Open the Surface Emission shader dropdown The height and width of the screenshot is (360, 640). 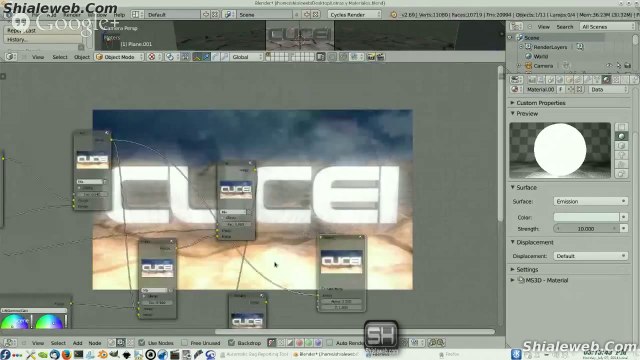point(590,201)
